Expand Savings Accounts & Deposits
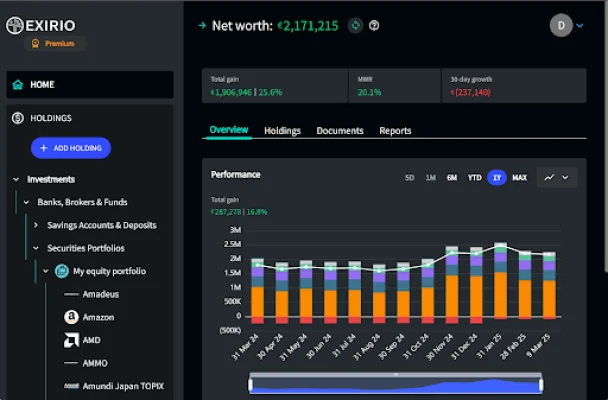Viewport: 608px width, 400px height. coord(36,225)
